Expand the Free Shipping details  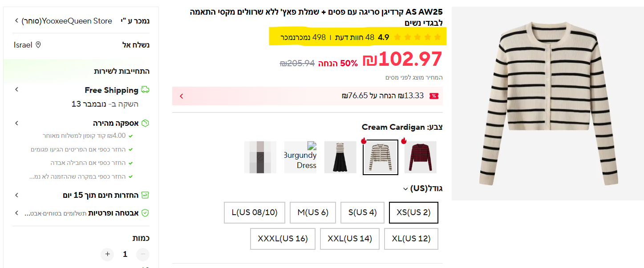coord(17,90)
